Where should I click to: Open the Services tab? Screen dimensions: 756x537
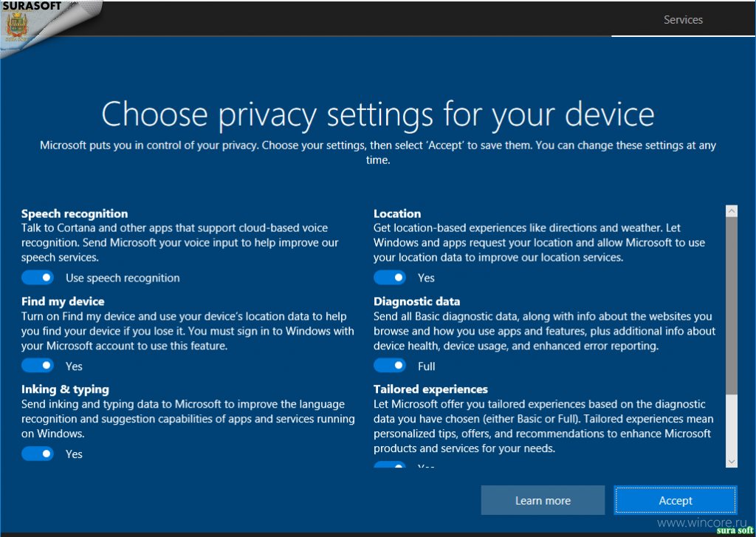click(683, 20)
